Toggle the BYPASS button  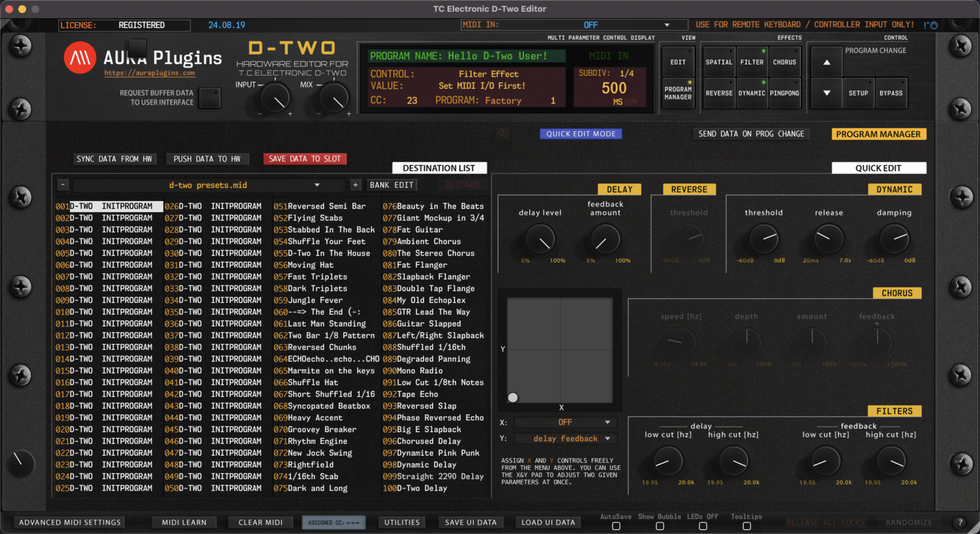[891, 93]
